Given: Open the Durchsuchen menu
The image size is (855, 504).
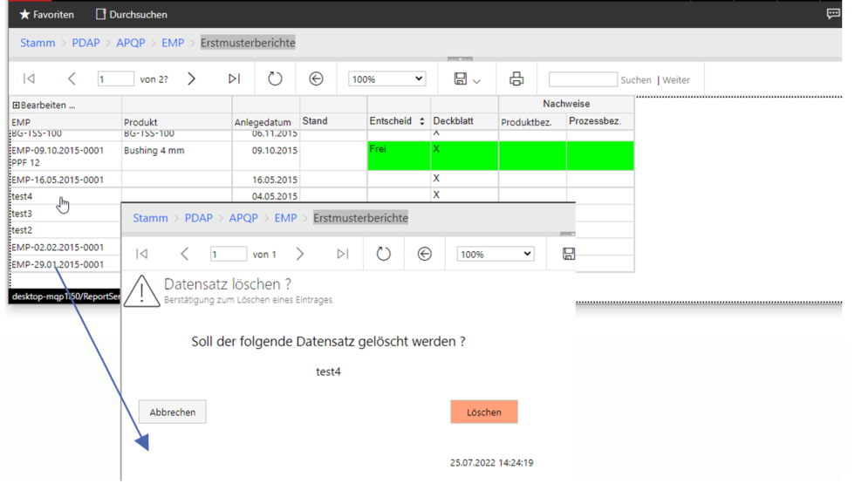Looking at the screenshot, I should [131, 15].
